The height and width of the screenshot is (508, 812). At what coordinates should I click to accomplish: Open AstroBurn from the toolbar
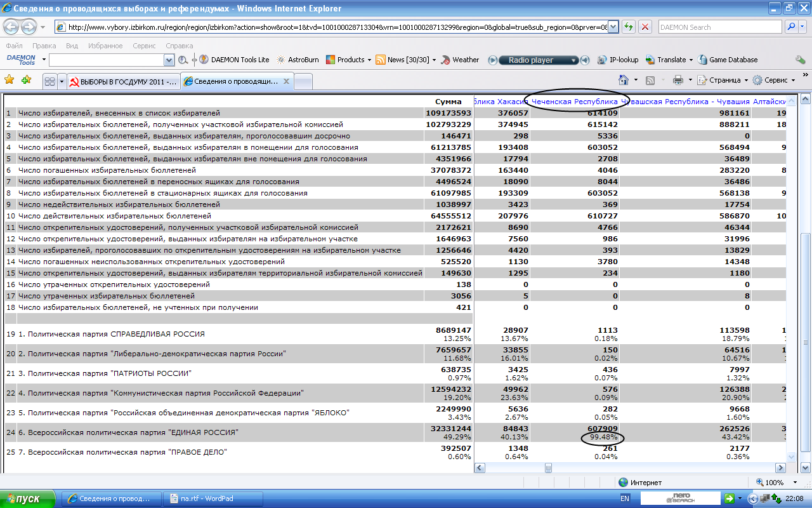(x=298, y=60)
